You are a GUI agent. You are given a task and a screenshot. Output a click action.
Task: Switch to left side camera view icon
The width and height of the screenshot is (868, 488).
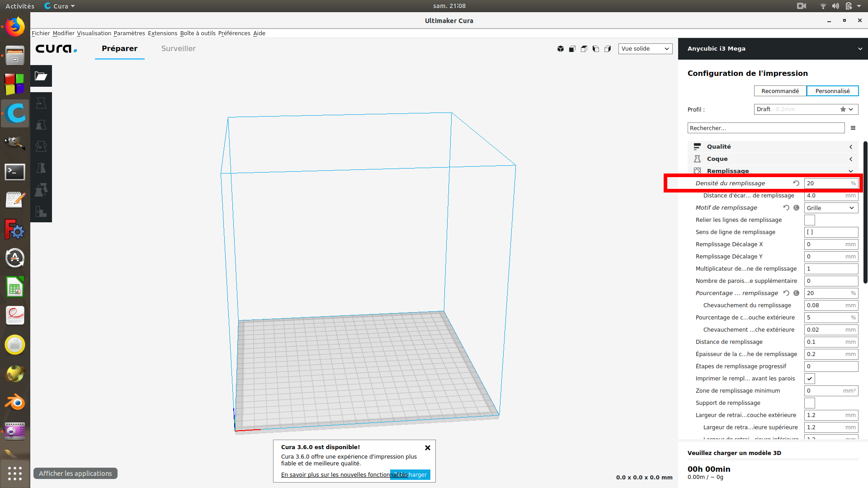point(596,49)
